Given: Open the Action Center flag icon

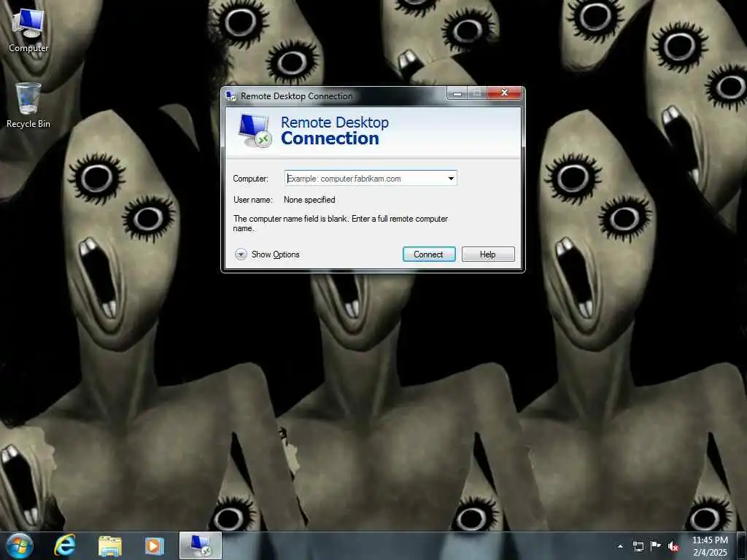Looking at the screenshot, I should click(x=656, y=545).
